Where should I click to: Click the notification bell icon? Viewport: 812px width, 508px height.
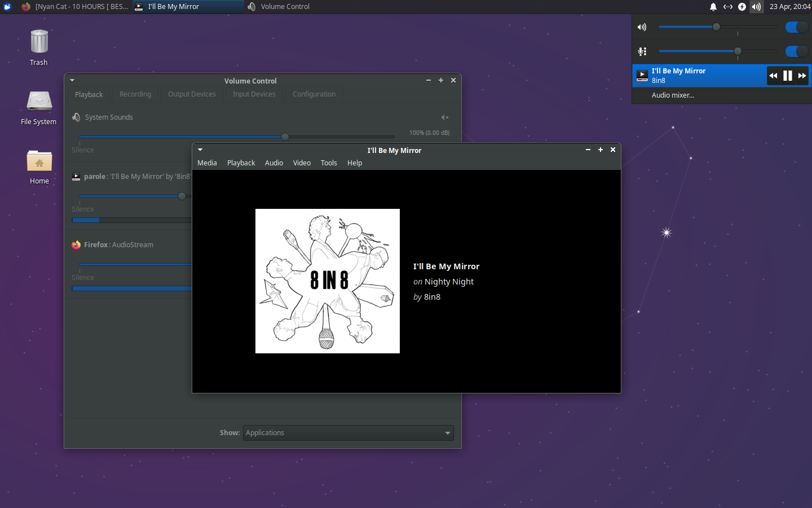point(713,6)
